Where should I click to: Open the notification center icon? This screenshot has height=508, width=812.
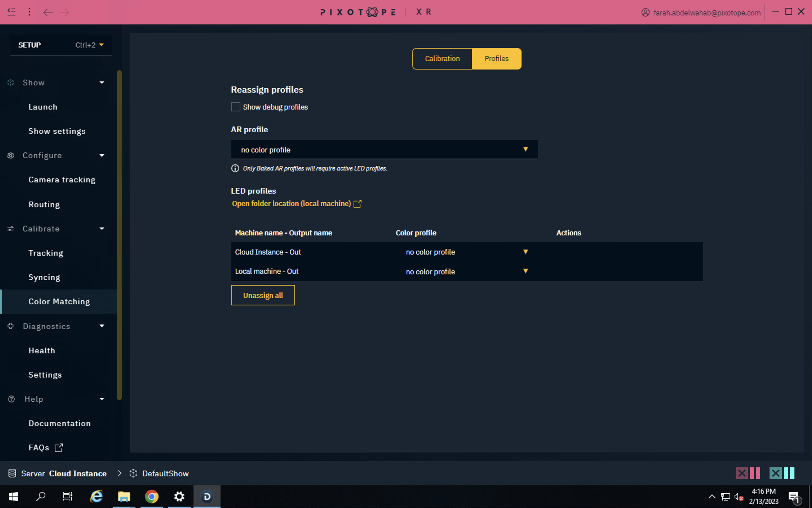[794, 497]
